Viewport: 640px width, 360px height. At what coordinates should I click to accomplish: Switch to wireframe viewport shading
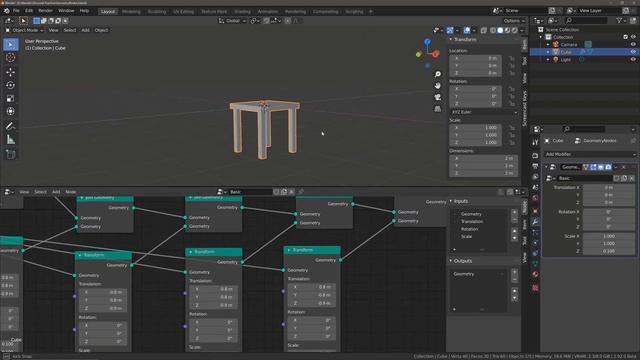[493, 30]
